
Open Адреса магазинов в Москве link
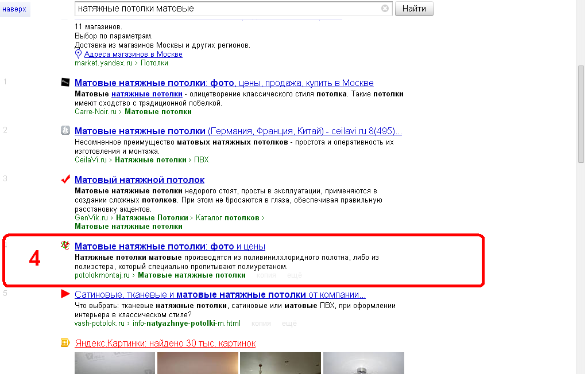click(133, 54)
